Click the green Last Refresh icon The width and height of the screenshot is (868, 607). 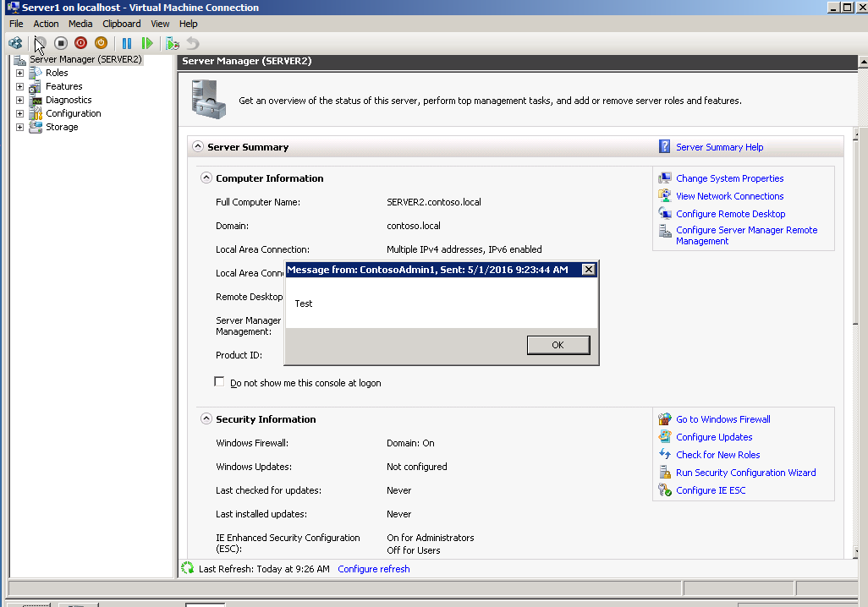(188, 568)
